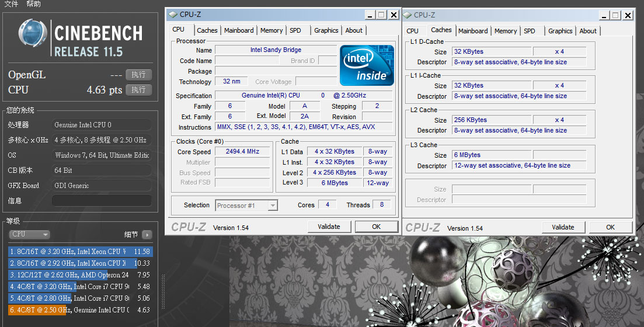The image size is (644, 327).
Task: Switch to Graphics tab in left CPU-Z
Action: (x=326, y=30)
